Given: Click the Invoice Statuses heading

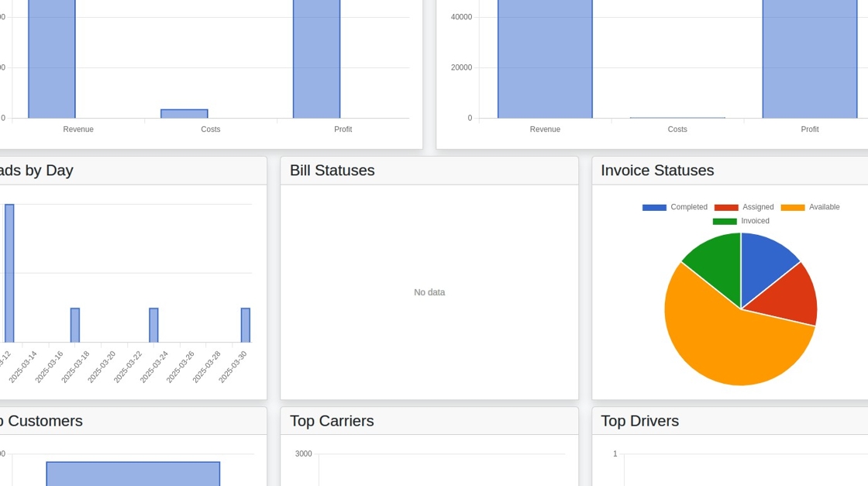Looking at the screenshot, I should [x=657, y=171].
